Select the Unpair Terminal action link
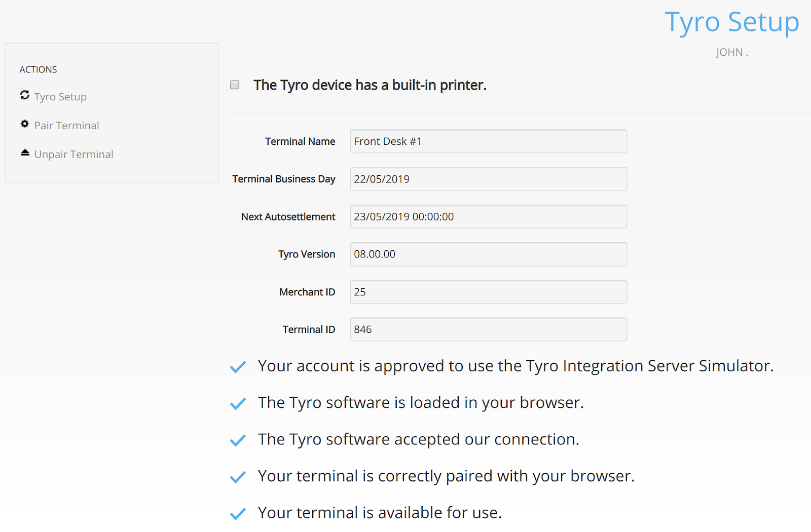This screenshot has height=532, width=811. click(x=74, y=155)
